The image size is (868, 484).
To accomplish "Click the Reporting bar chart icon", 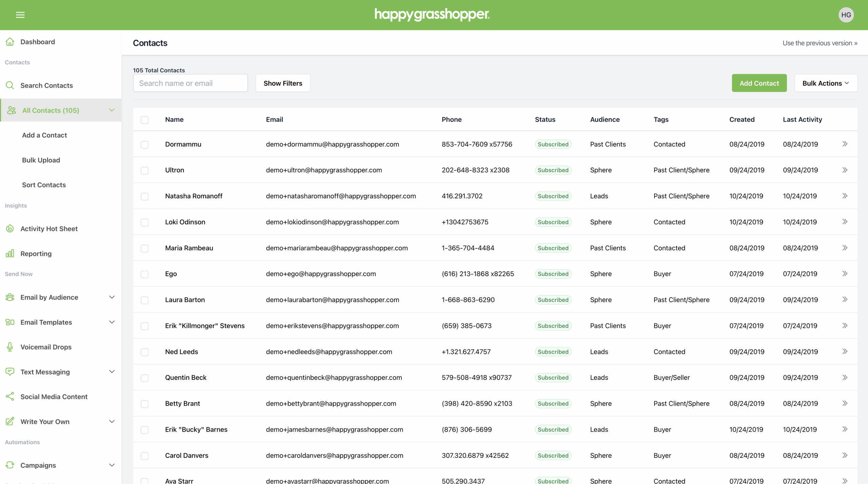I will pos(10,254).
